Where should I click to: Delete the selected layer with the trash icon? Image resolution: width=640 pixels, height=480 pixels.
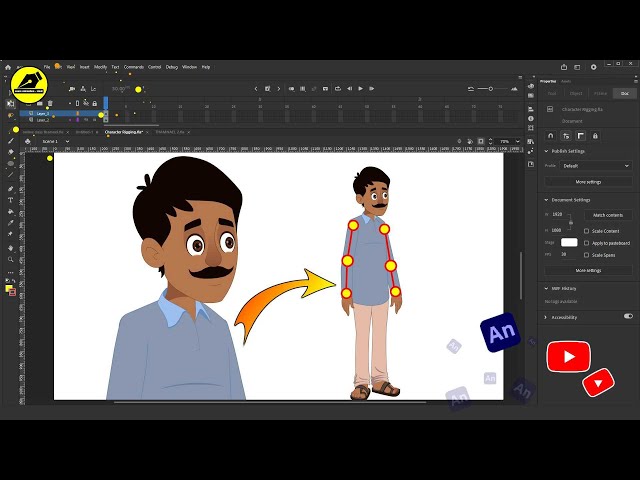coord(50,103)
